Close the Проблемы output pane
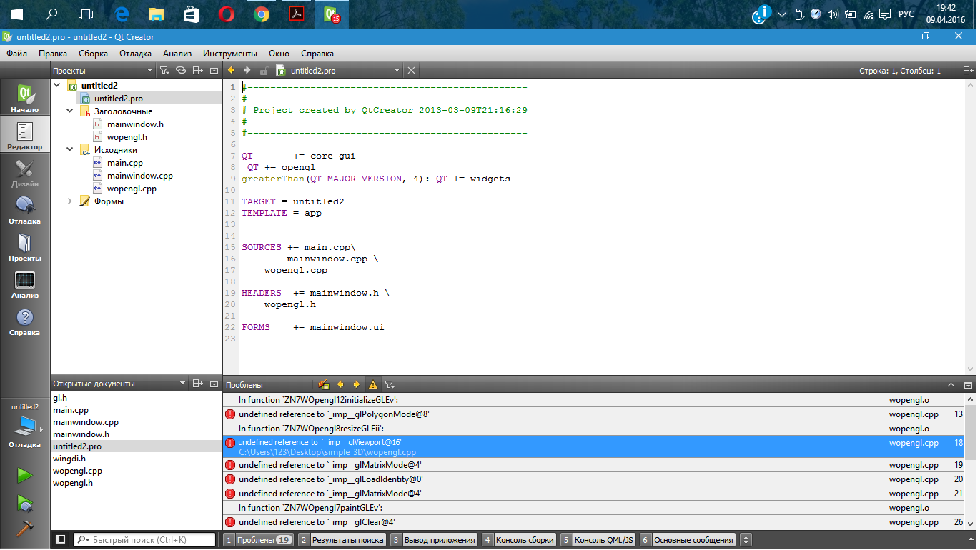 pyautogui.click(x=968, y=384)
